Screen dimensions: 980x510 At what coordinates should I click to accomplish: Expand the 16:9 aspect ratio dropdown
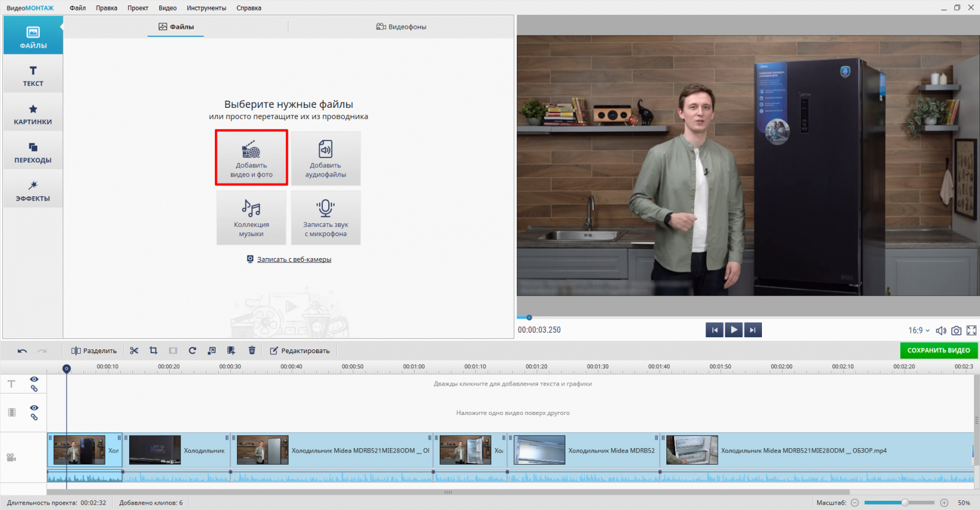click(919, 330)
